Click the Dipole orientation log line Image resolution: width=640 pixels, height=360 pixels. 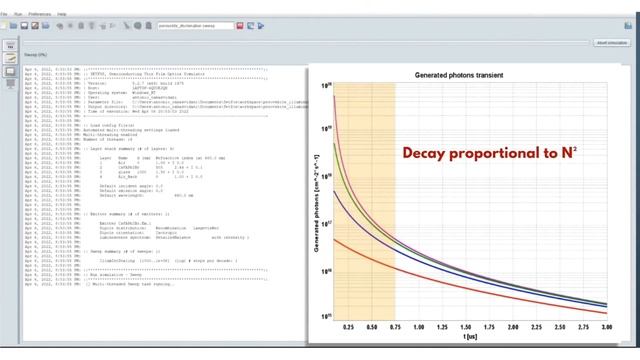pyautogui.click(x=101, y=233)
